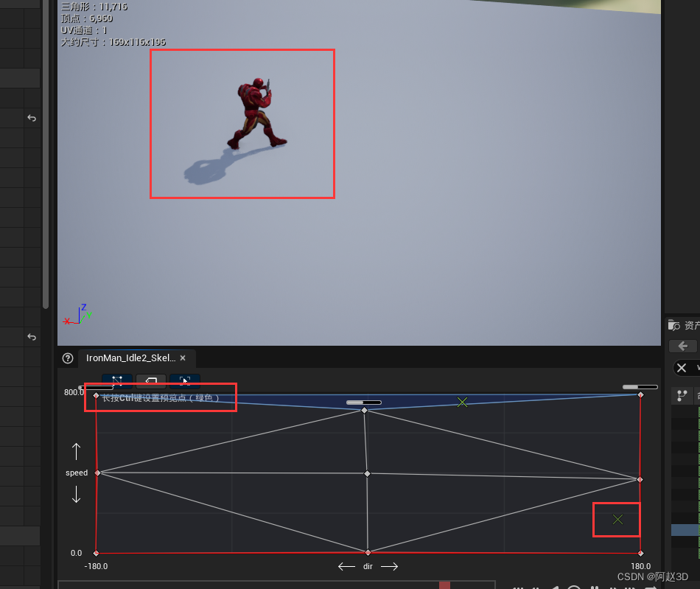
Task: Select the sample point at dir 180, speed 0
Action: pyautogui.click(x=640, y=553)
